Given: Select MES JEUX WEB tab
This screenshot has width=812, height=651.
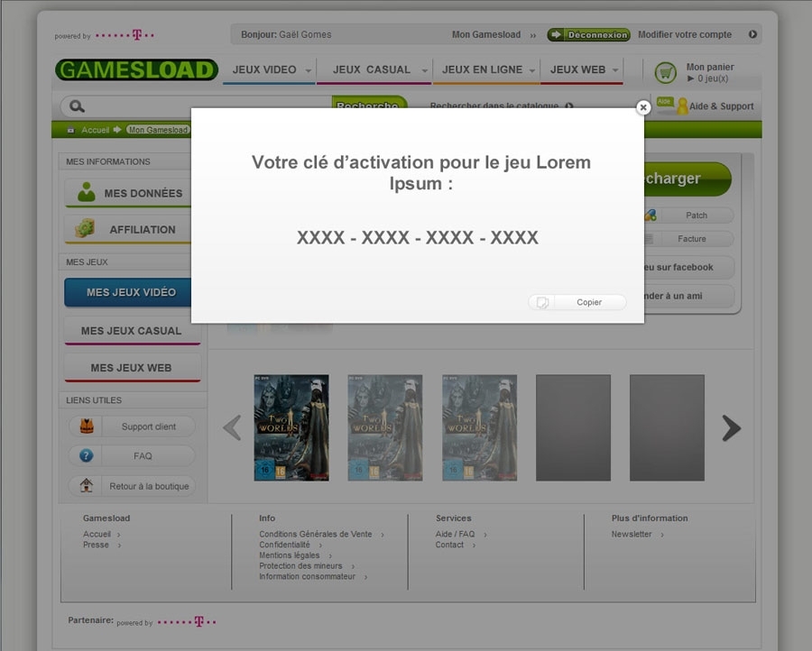Looking at the screenshot, I should (132, 368).
